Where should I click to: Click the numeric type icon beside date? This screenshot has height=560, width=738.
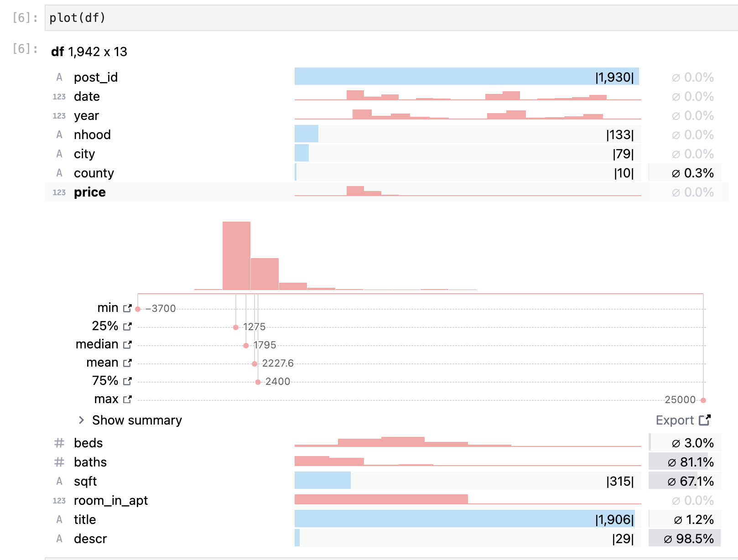pyautogui.click(x=59, y=97)
